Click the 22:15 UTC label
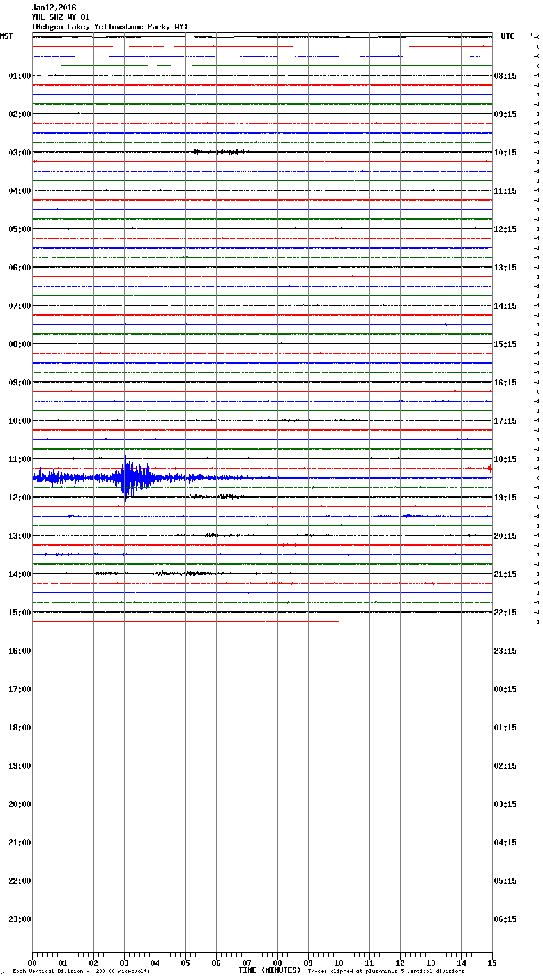 [x=505, y=613]
